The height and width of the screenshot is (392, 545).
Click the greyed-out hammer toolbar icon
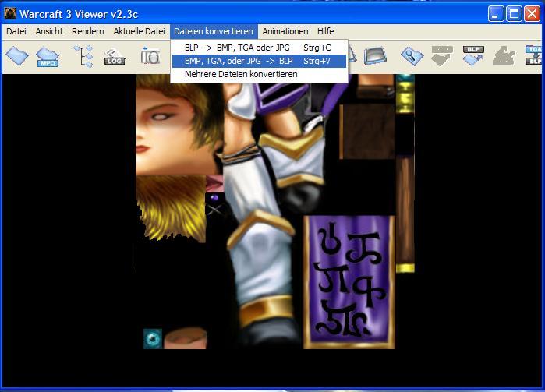coord(504,56)
